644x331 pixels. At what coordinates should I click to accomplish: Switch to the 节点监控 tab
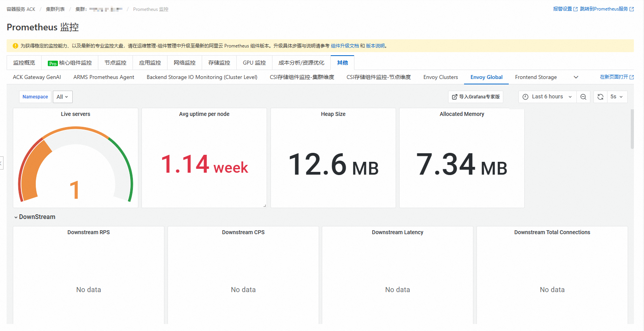pyautogui.click(x=115, y=63)
